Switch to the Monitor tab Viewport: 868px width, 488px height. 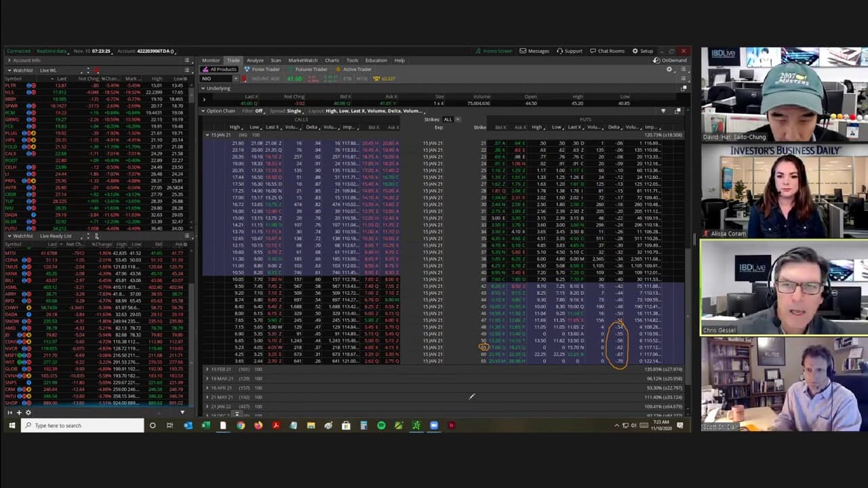click(x=211, y=60)
